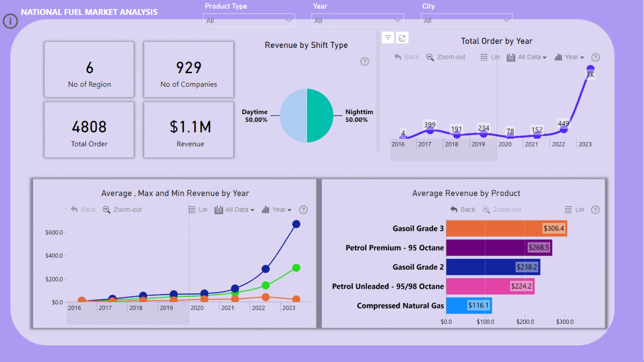Viewport: 644px width, 362px height.
Task: Click the info icon beside dashboard title
Action: click(x=10, y=21)
